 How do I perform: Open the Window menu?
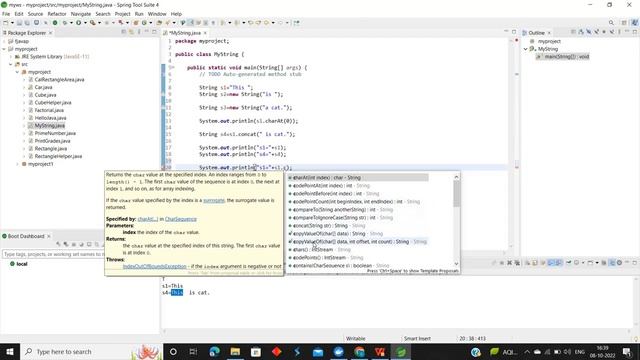click(x=157, y=14)
